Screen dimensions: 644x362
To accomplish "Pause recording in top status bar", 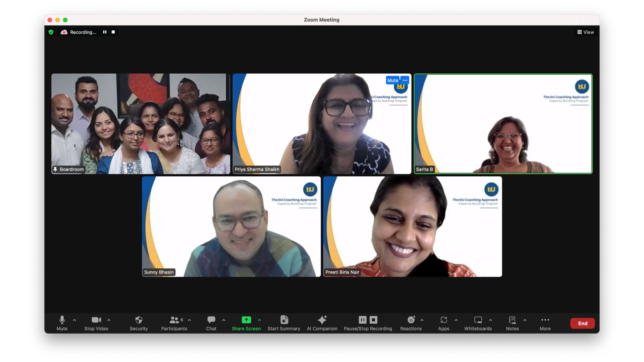I will (x=105, y=32).
